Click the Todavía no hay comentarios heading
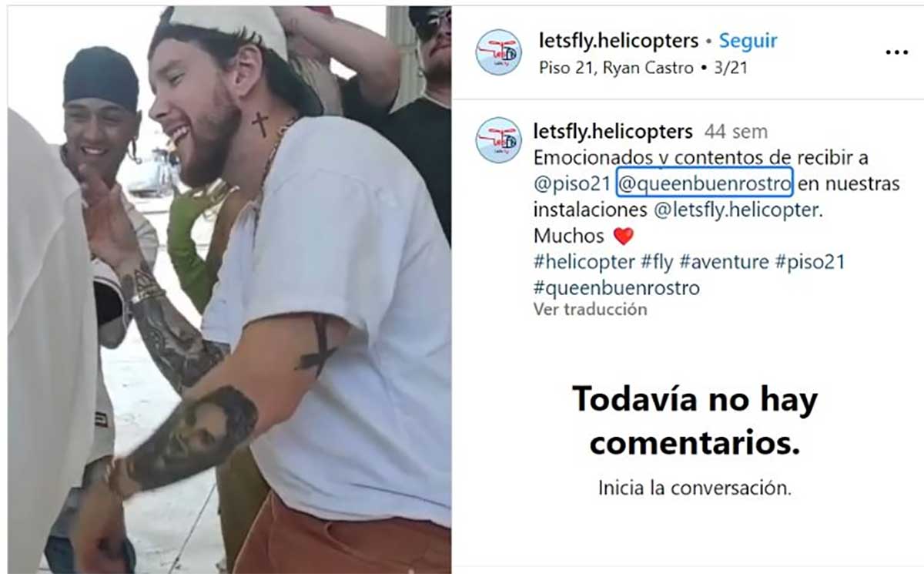Screen dimensions: 924x574 point(694,421)
